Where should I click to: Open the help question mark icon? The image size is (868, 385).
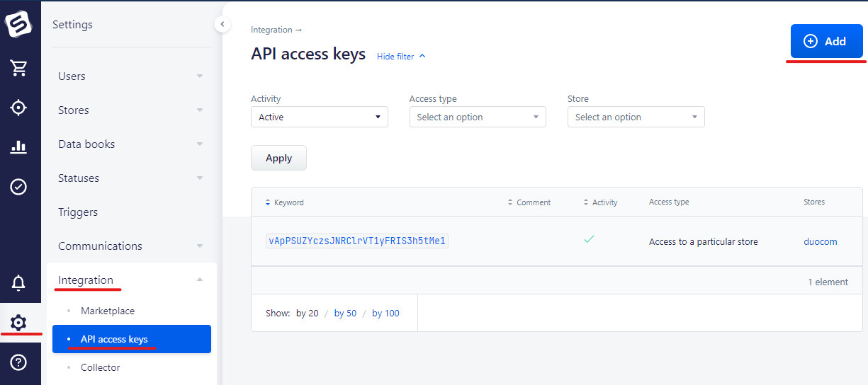(x=18, y=362)
